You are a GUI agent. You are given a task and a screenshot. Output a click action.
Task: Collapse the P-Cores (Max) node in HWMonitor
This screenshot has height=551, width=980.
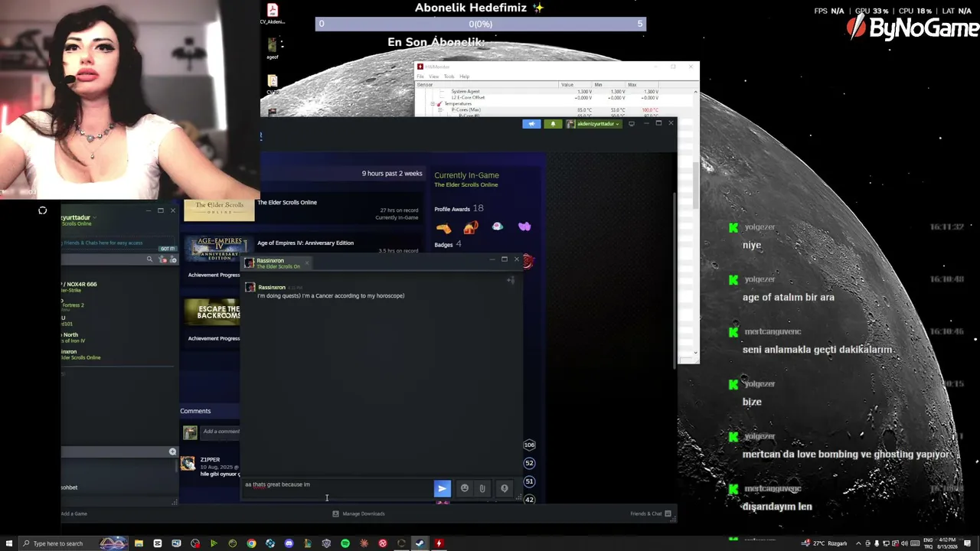click(x=439, y=110)
